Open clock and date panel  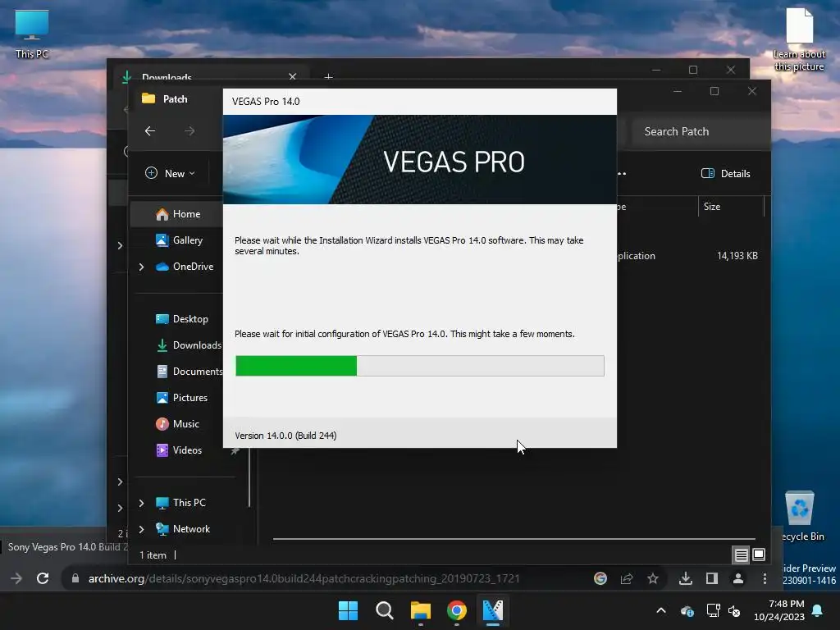779,610
